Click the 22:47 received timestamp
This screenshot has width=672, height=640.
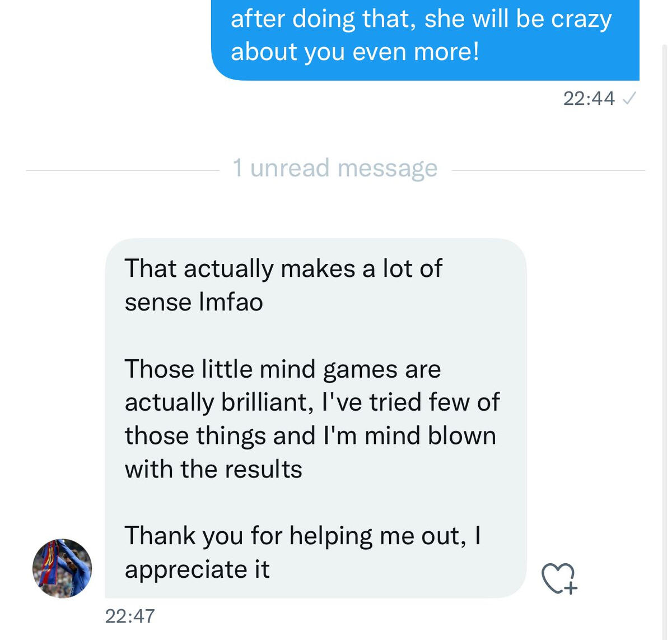click(x=130, y=616)
